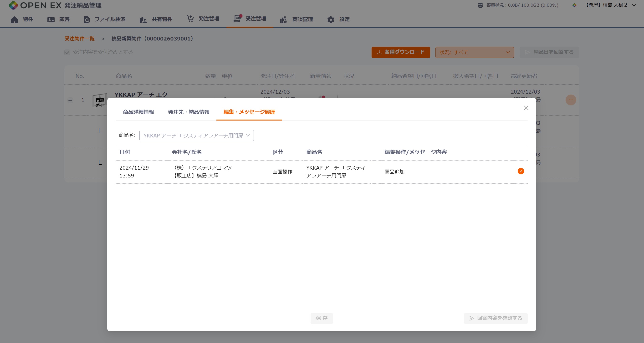
Task: Close the dialog with the X icon
Action: [x=526, y=108]
